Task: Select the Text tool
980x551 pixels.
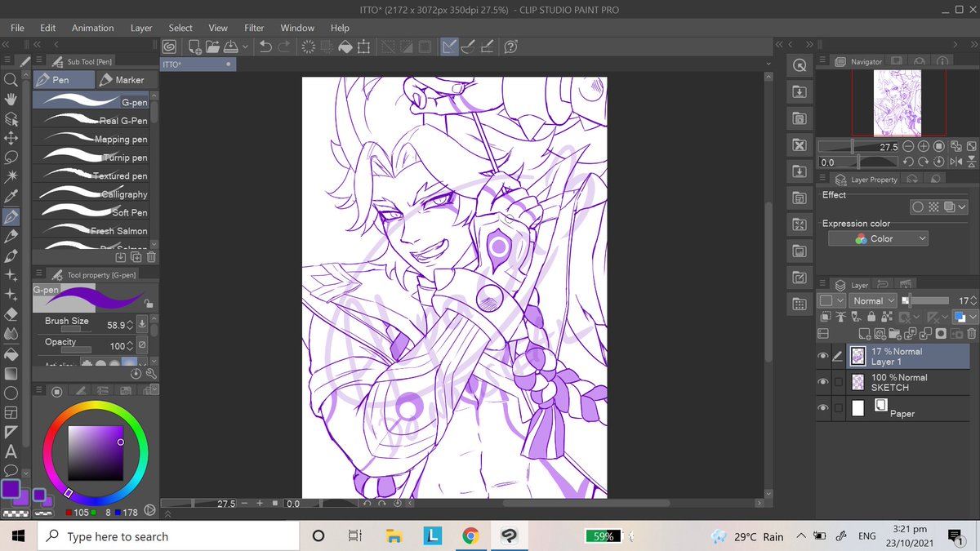Action: click(11, 451)
